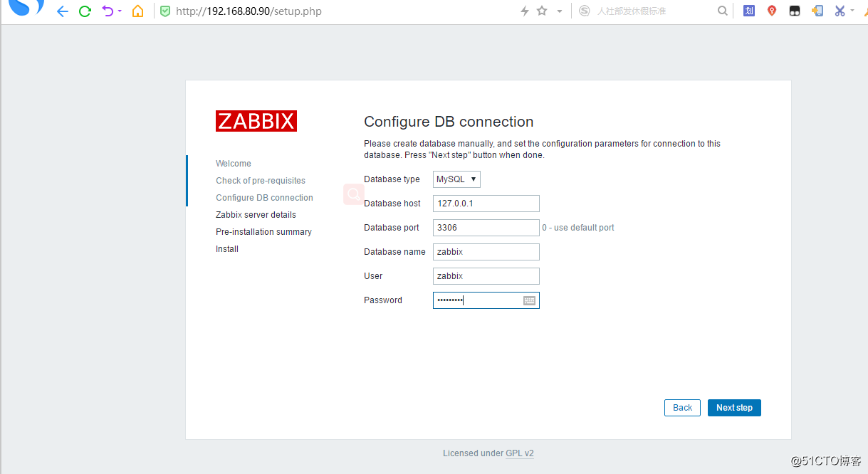The height and width of the screenshot is (474, 868).
Task: Click the Password label
Action: [x=383, y=300]
